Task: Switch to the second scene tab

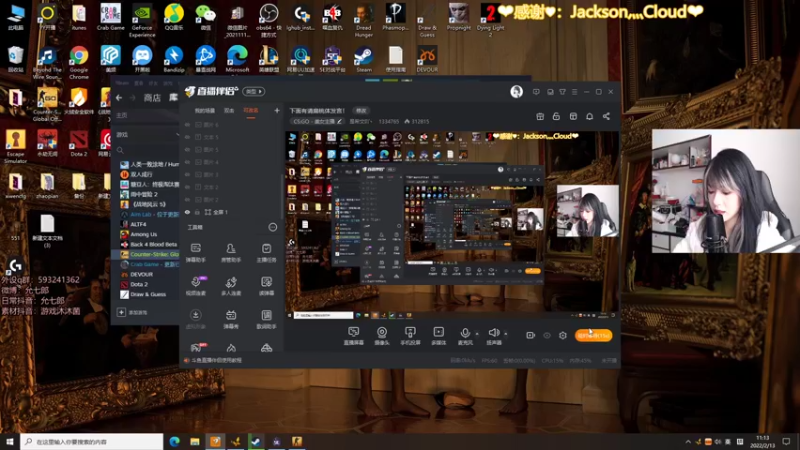Action: pos(229,111)
